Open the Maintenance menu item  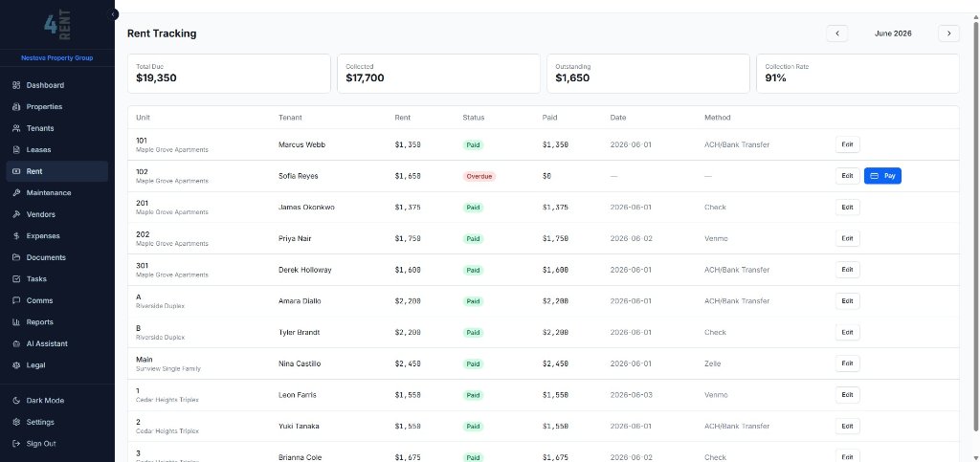tap(56, 193)
